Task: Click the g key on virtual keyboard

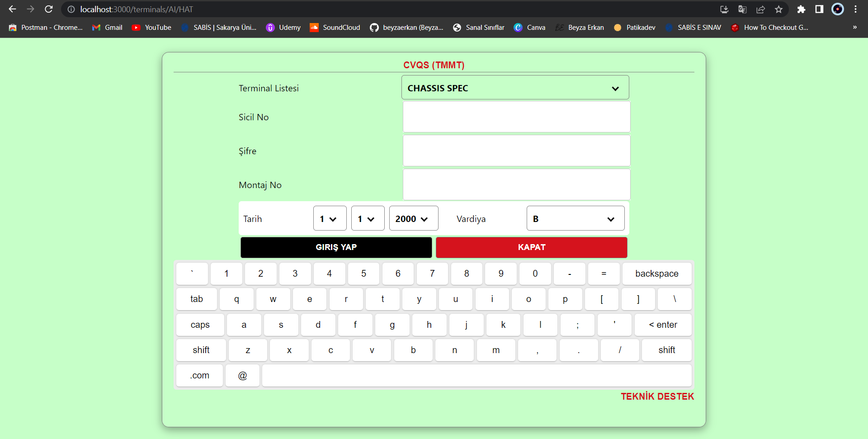Action: point(392,325)
